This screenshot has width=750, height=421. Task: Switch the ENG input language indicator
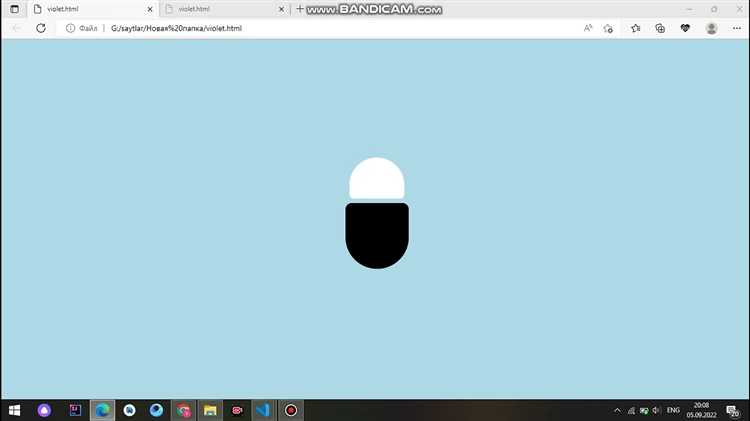(674, 410)
